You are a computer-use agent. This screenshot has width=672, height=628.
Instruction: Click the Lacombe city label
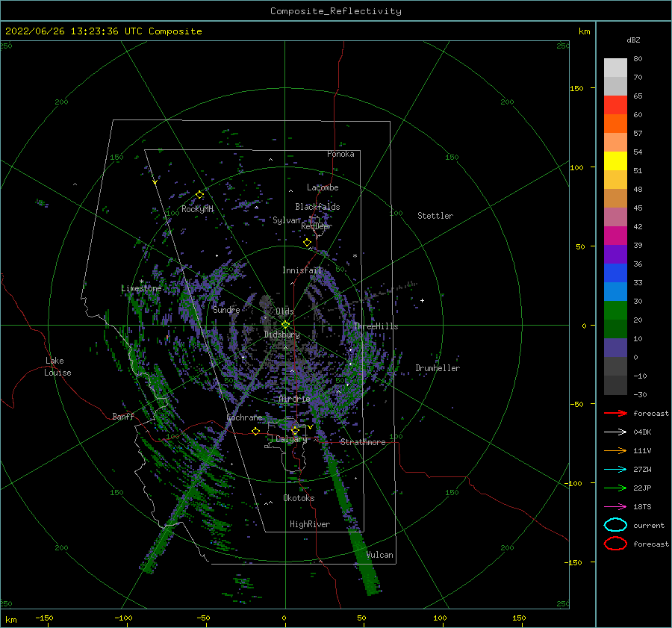pos(323,187)
